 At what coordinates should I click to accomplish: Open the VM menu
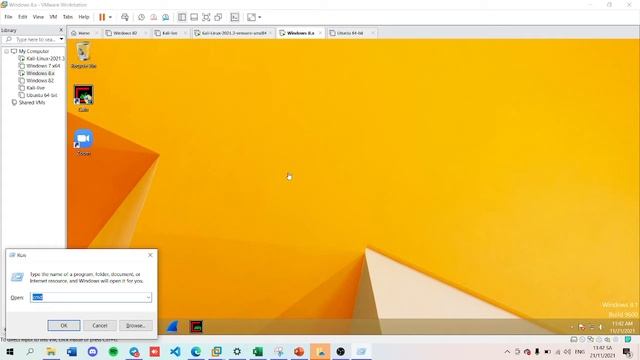tap(53, 17)
